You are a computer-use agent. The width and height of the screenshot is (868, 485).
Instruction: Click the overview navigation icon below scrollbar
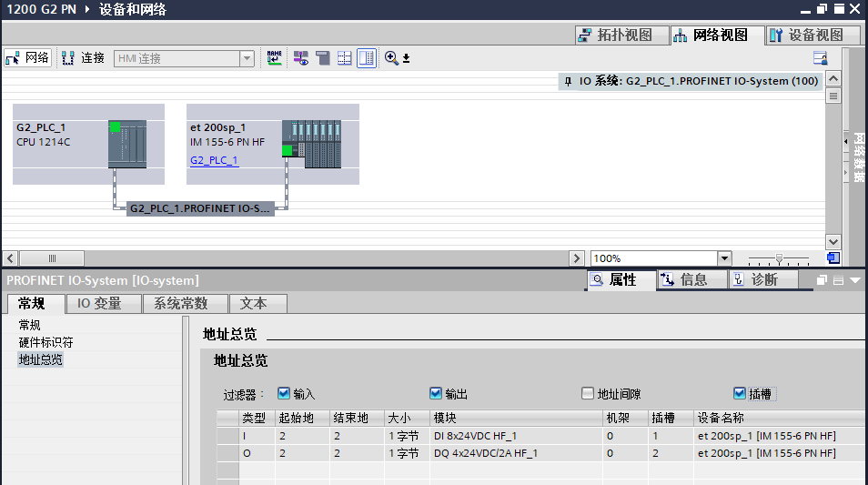click(x=833, y=258)
